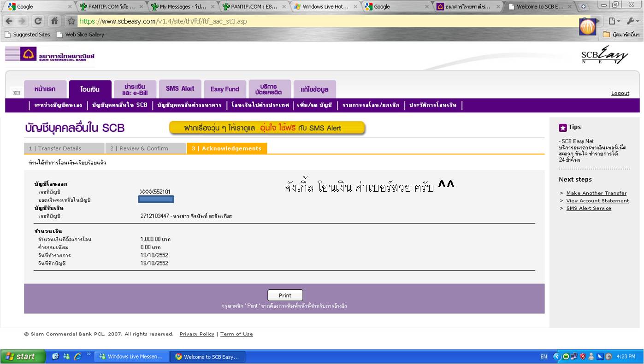Select บัญชีบุคคลอื่นใน SCB submenu item

119,105
